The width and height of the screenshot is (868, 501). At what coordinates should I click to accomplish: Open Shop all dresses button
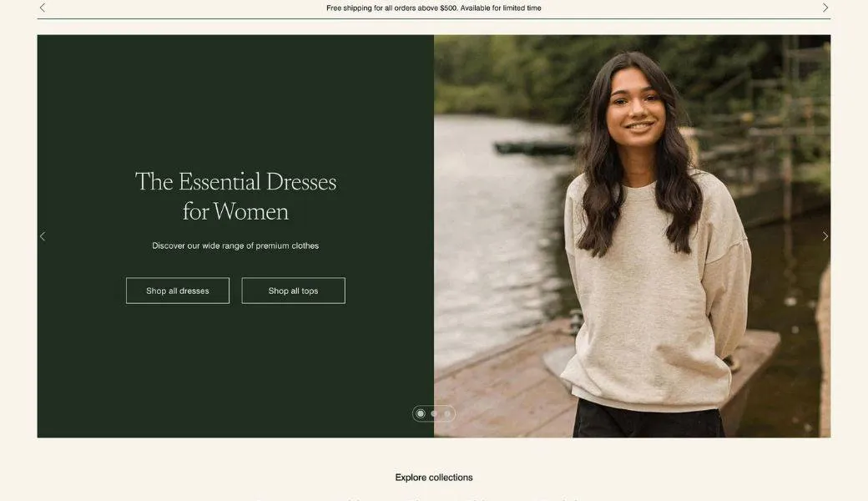coord(178,291)
